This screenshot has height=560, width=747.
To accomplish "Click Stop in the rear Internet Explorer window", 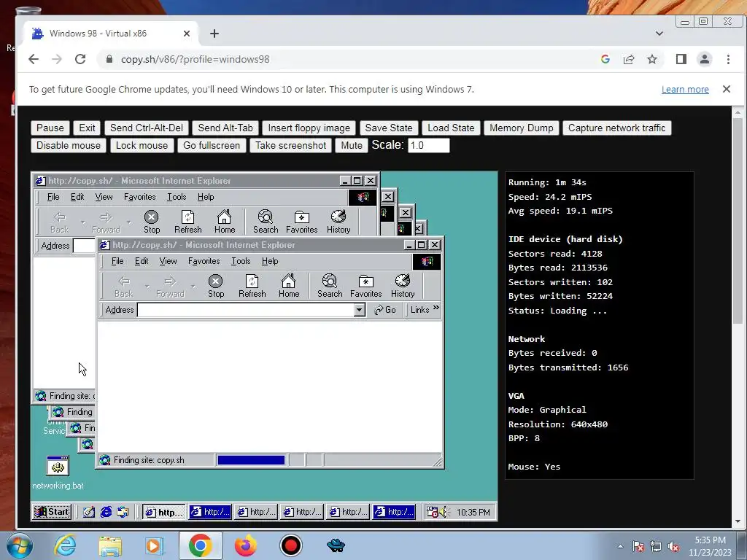I will coord(152,222).
